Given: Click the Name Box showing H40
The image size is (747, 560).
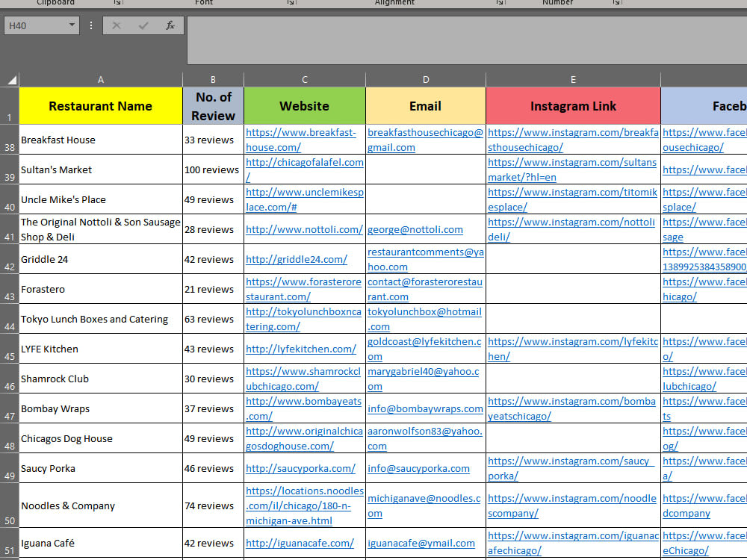Looking at the screenshot, I should [41, 25].
